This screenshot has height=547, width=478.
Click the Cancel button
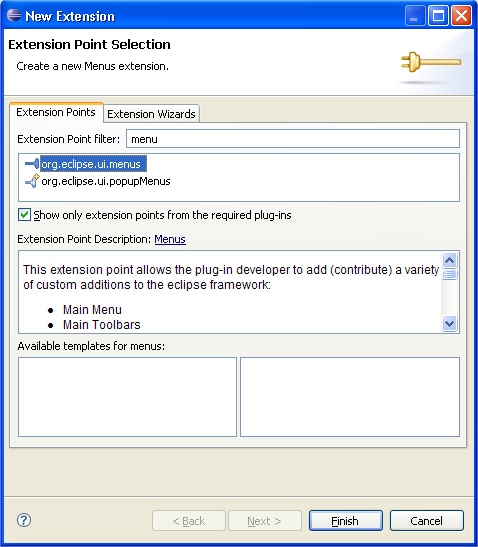[x=426, y=521]
